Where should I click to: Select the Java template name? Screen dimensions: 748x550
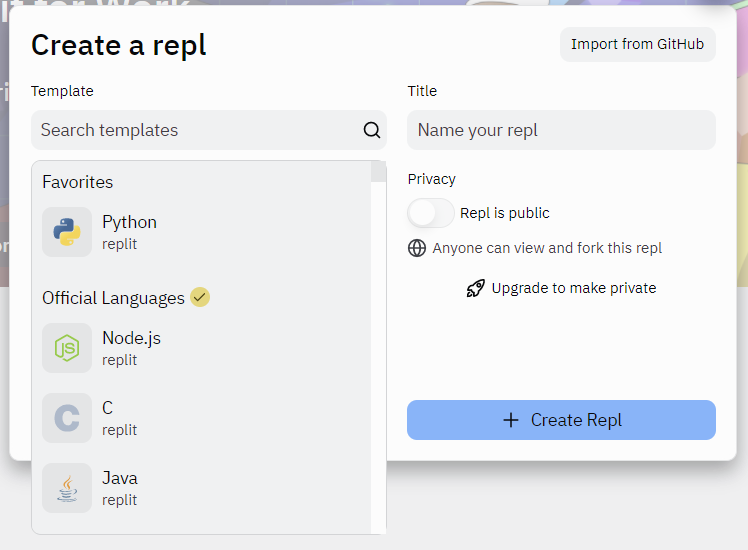120,478
